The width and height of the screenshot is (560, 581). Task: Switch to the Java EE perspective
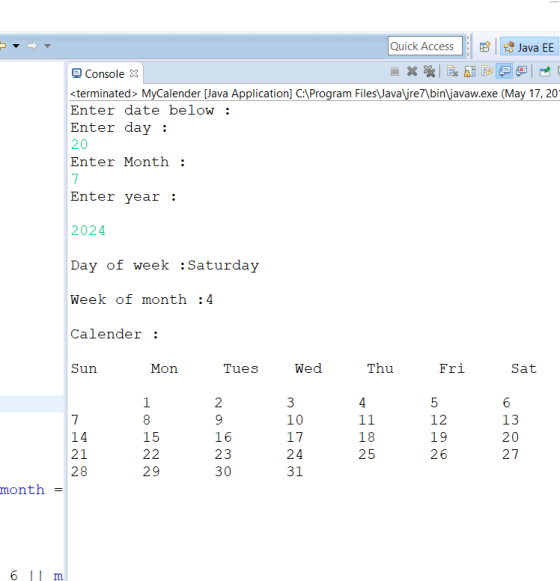(529, 47)
